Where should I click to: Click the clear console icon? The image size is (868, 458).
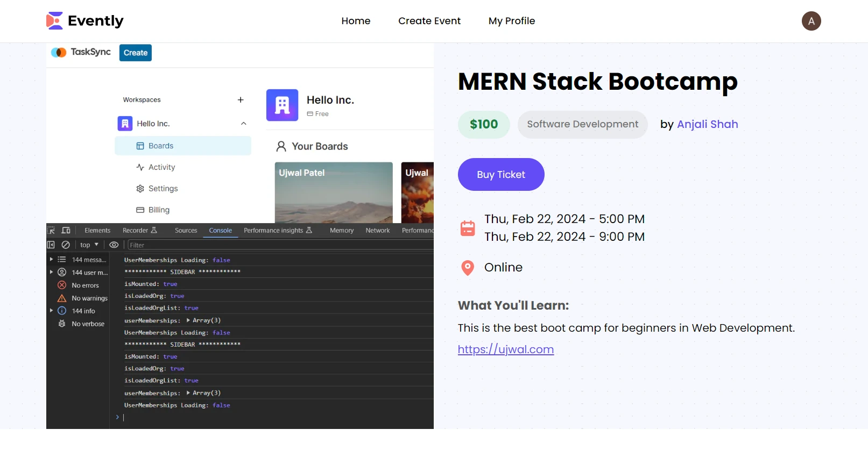pyautogui.click(x=66, y=245)
